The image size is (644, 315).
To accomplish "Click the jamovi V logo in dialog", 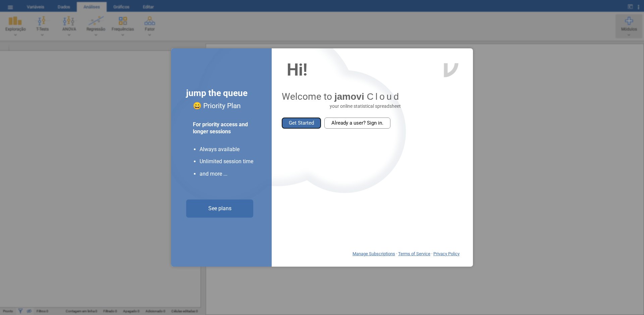I will (451, 70).
